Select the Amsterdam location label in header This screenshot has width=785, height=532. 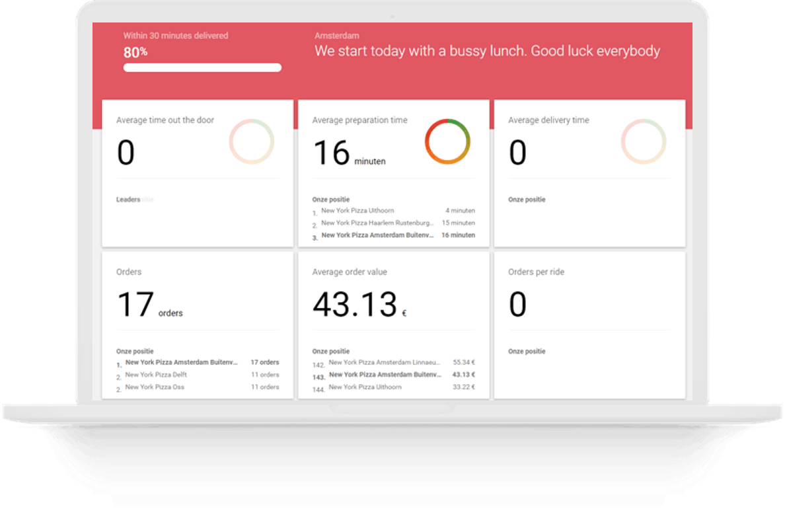click(337, 36)
